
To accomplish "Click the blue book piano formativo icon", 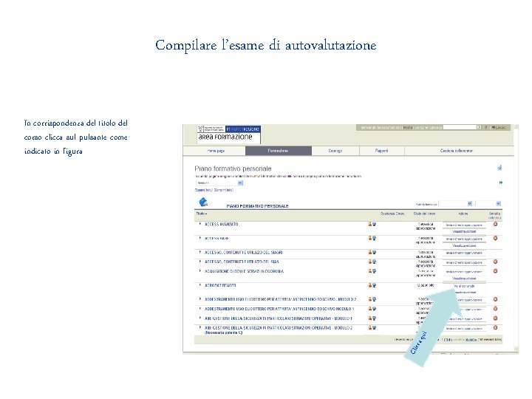I will (203, 202).
